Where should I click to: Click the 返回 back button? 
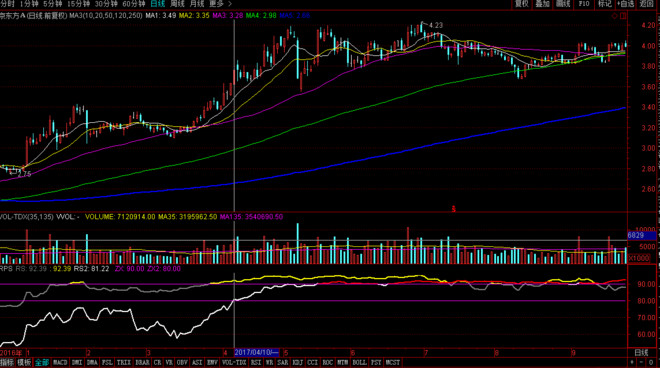click(647, 4)
